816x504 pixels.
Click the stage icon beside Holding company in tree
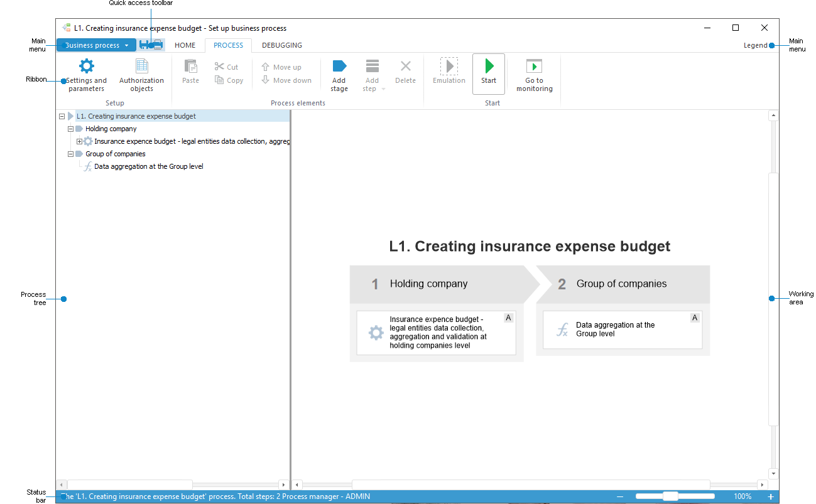point(79,129)
